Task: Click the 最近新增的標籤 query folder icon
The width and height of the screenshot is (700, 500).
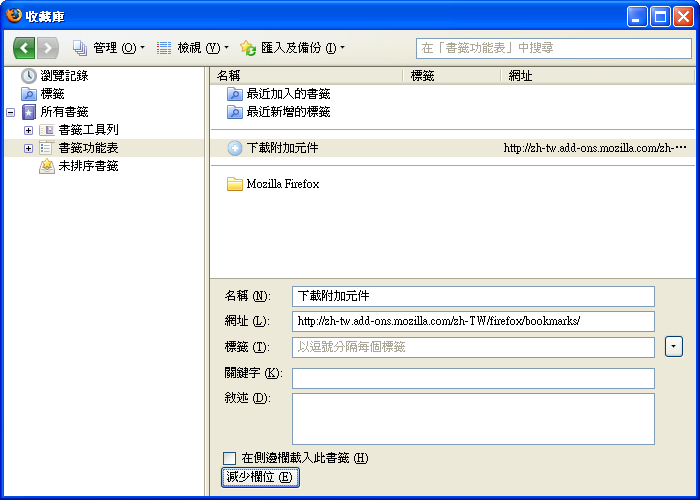Action: pyautogui.click(x=235, y=112)
